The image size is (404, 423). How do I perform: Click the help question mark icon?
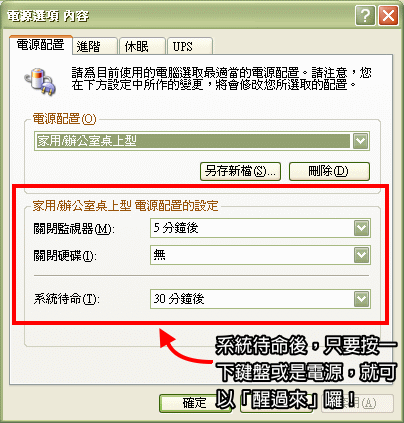[365, 16]
